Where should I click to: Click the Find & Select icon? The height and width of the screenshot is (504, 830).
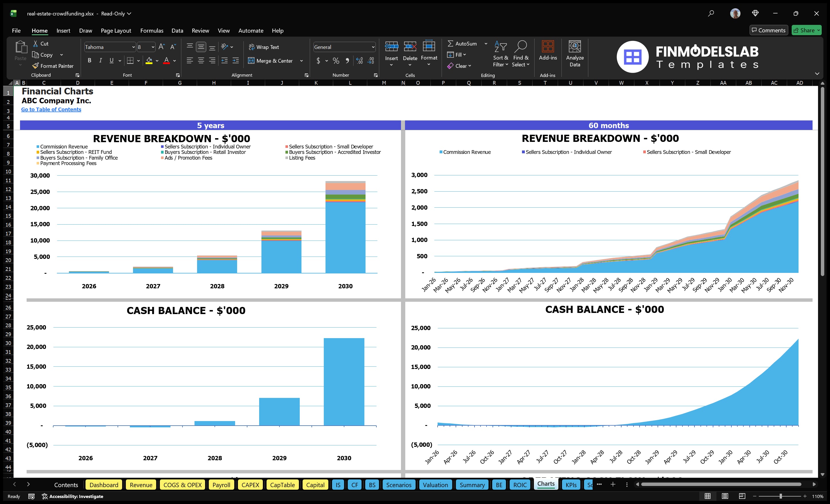(521, 54)
